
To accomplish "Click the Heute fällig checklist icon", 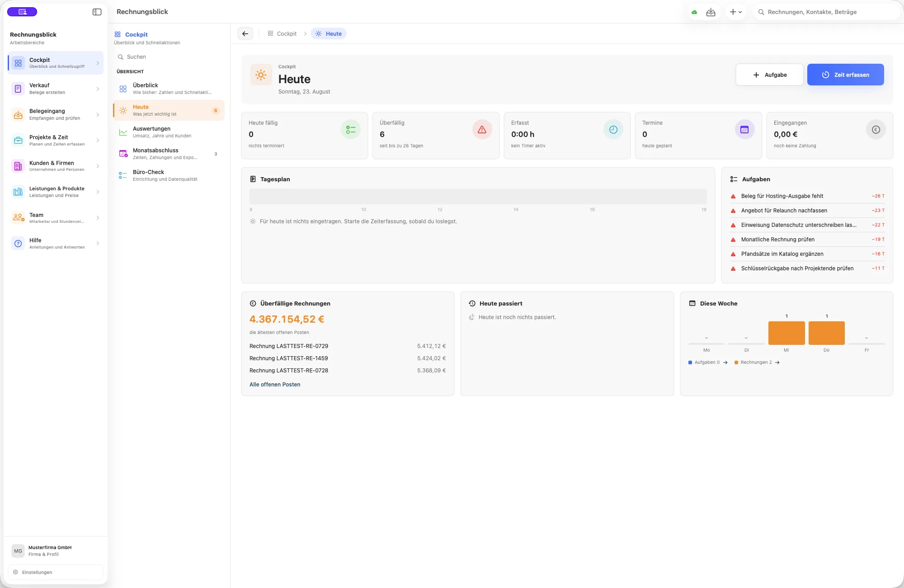I will [x=351, y=130].
